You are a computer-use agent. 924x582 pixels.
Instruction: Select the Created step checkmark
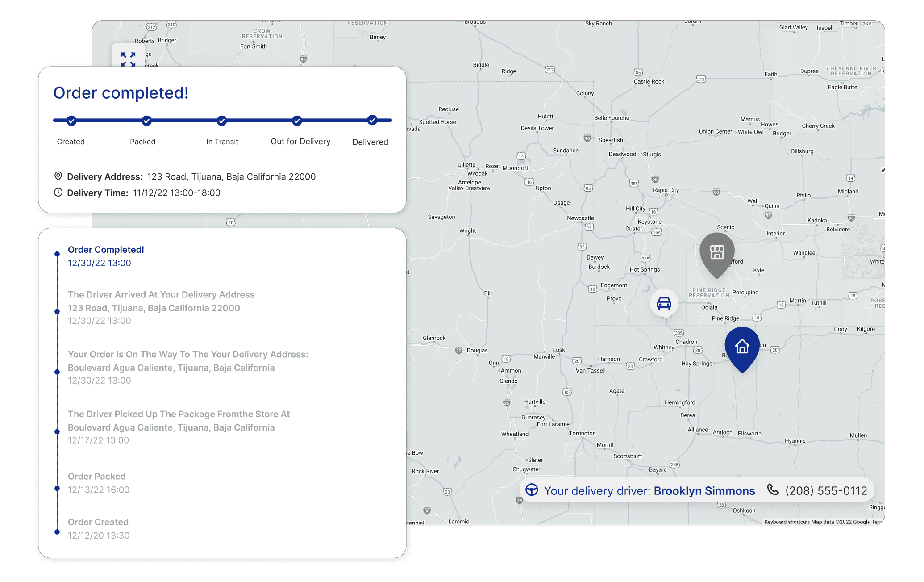point(71,121)
